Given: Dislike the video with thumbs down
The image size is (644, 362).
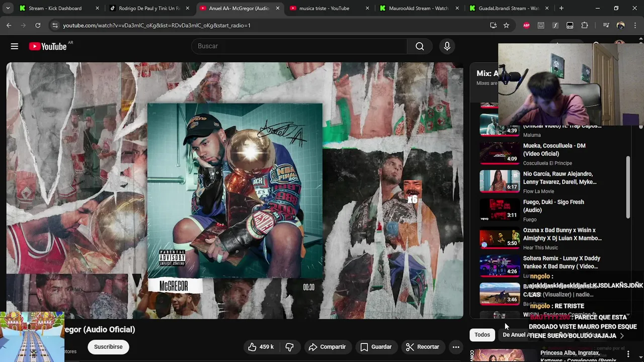Looking at the screenshot, I should click(290, 347).
